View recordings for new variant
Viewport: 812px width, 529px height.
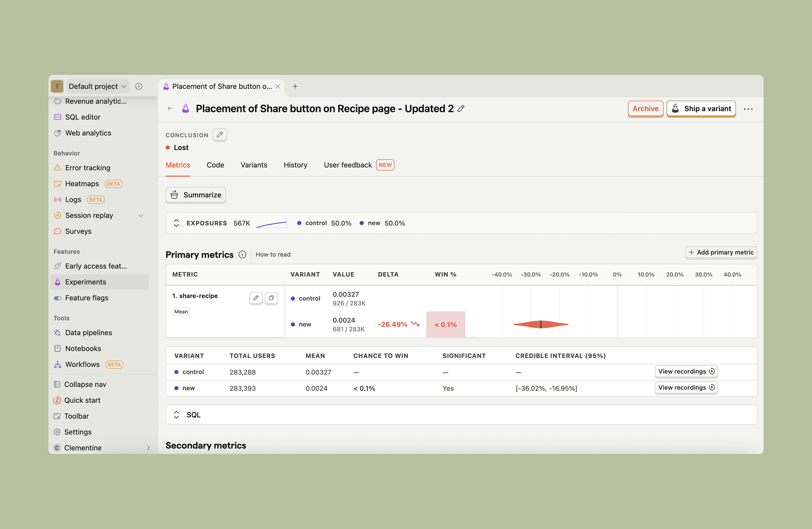[x=686, y=388]
